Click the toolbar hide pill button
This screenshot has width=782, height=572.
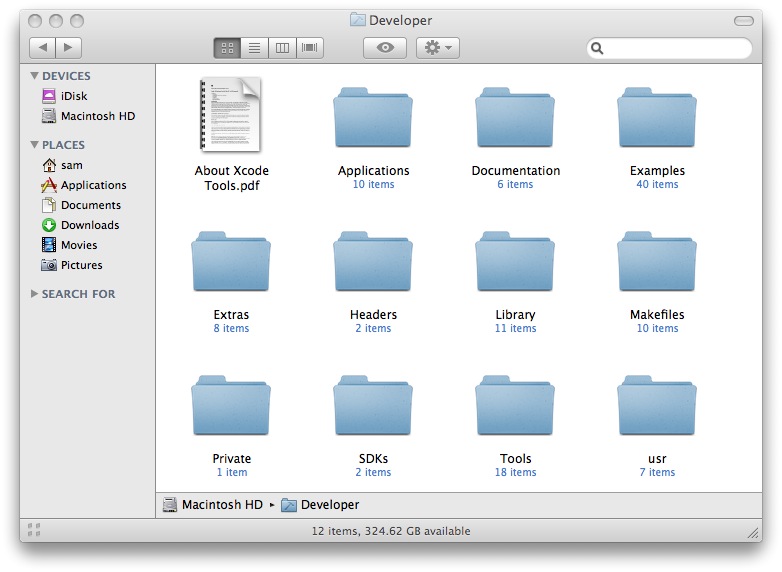click(744, 20)
